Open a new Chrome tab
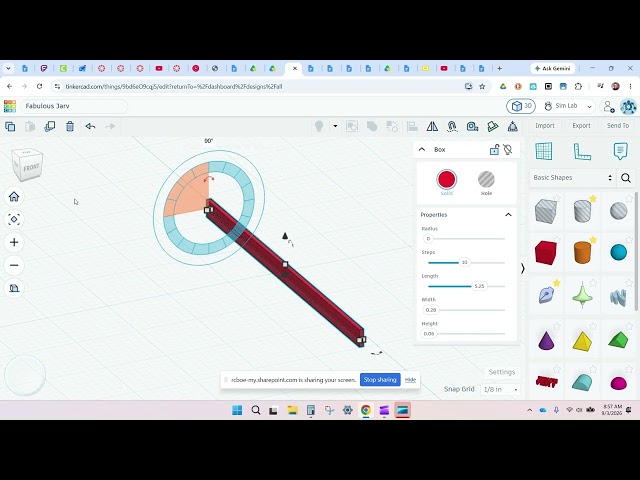640x480 pixels. (499, 69)
